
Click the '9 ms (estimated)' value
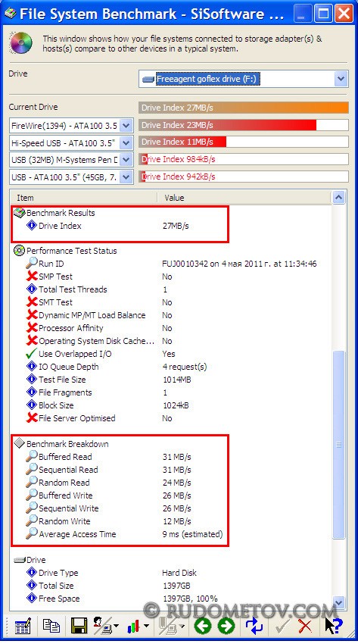(193, 534)
